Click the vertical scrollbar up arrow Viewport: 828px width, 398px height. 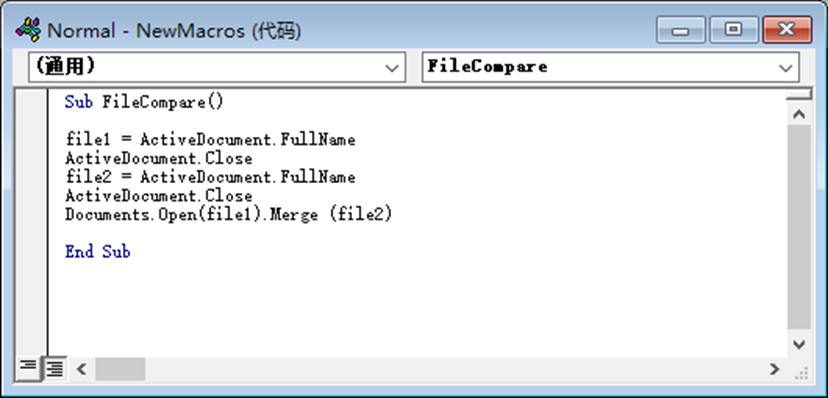(798, 114)
